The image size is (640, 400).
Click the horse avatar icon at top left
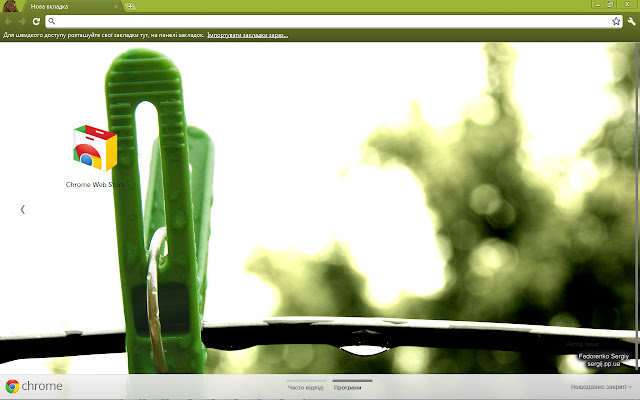(x=10, y=6)
